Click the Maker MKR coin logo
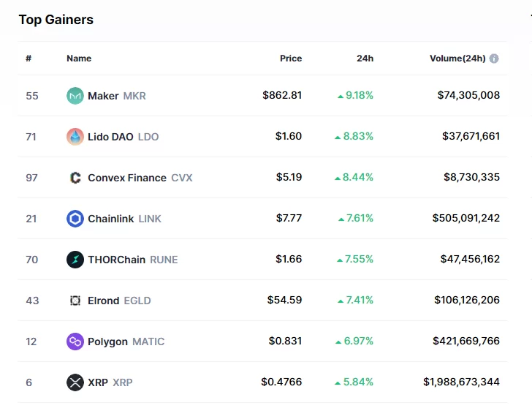This screenshot has height=411, width=532. [x=75, y=96]
